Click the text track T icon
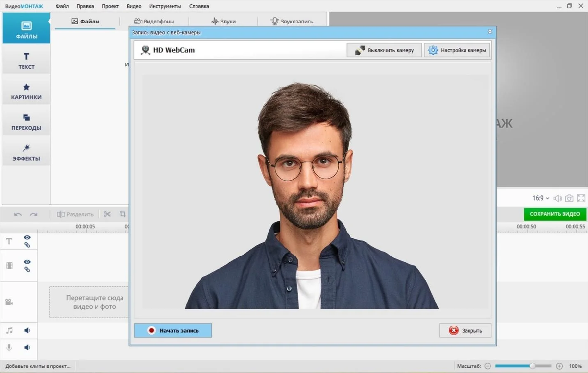The image size is (588, 373). pos(9,241)
